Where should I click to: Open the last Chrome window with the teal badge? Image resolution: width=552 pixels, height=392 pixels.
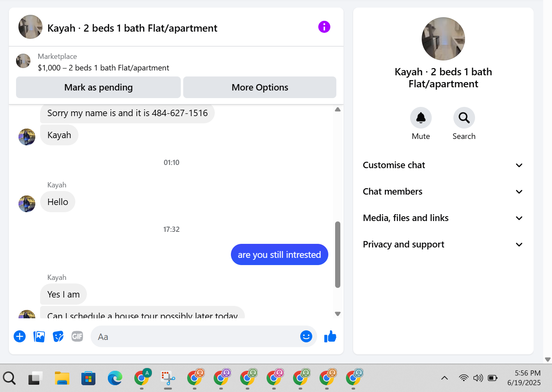(x=354, y=377)
